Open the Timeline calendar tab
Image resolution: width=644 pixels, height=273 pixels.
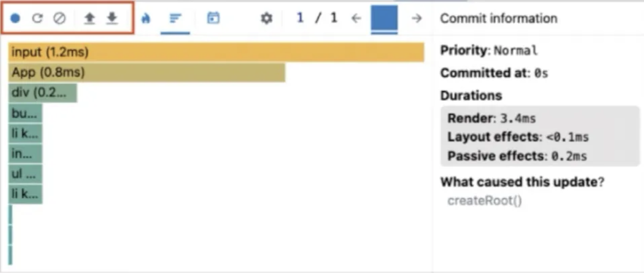click(214, 19)
